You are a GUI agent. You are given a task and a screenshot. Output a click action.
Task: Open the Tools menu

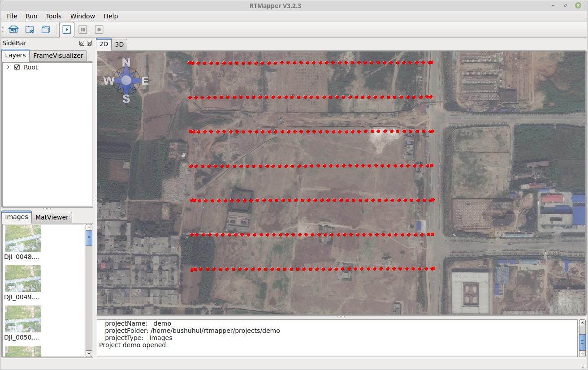pyautogui.click(x=53, y=16)
